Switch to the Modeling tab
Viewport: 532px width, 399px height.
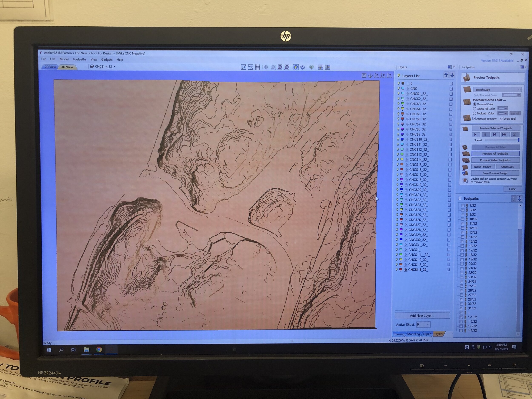[413, 334]
